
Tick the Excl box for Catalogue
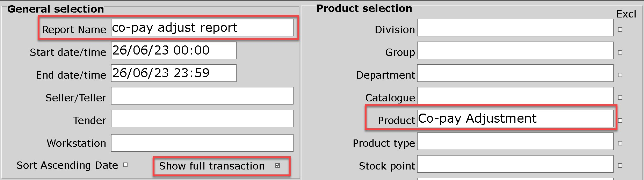click(x=620, y=98)
